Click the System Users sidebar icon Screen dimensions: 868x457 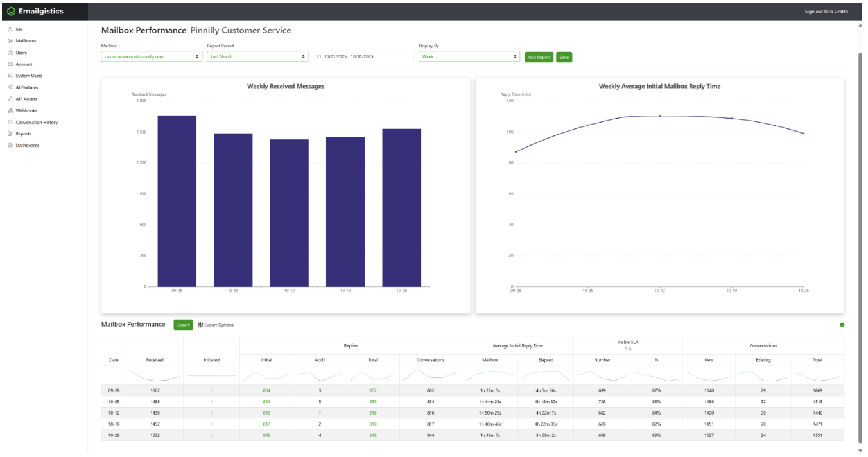10,76
